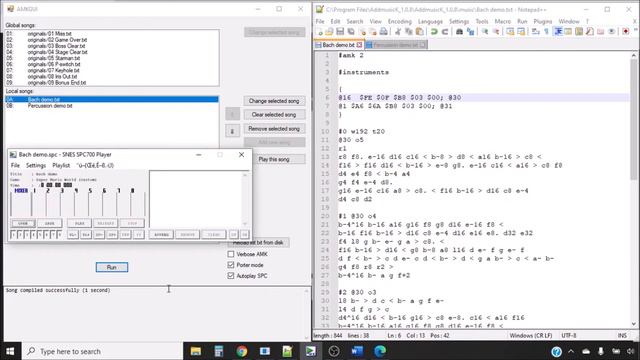The width and height of the screenshot is (640, 360).
Task: Click line 10 text '#0 w192 t20' in the editor
Action: click(362, 131)
